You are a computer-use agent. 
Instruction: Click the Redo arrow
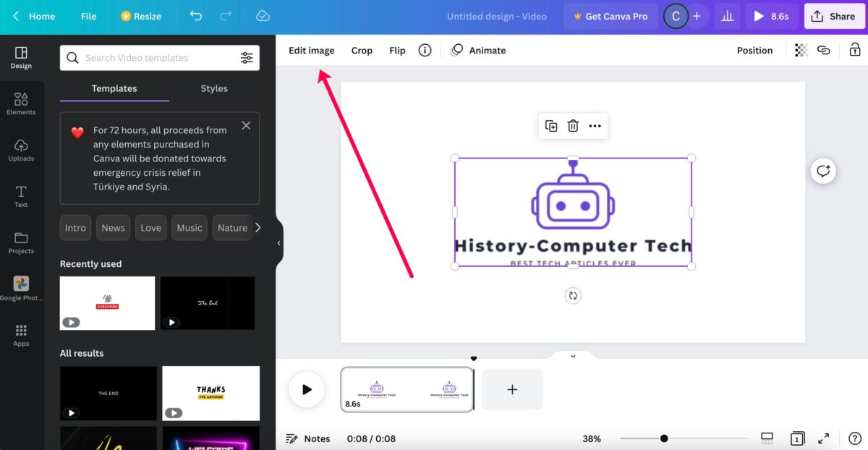(226, 16)
